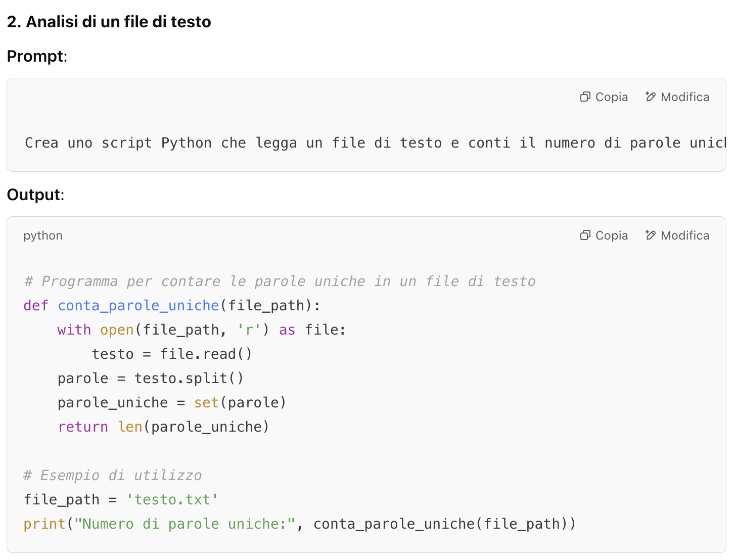Click the Copia icon in the python code block
The image size is (736, 560).
[x=585, y=236]
